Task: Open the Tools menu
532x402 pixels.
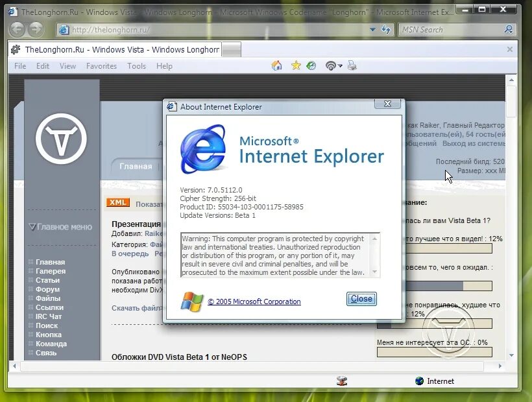Action: coord(136,66)
